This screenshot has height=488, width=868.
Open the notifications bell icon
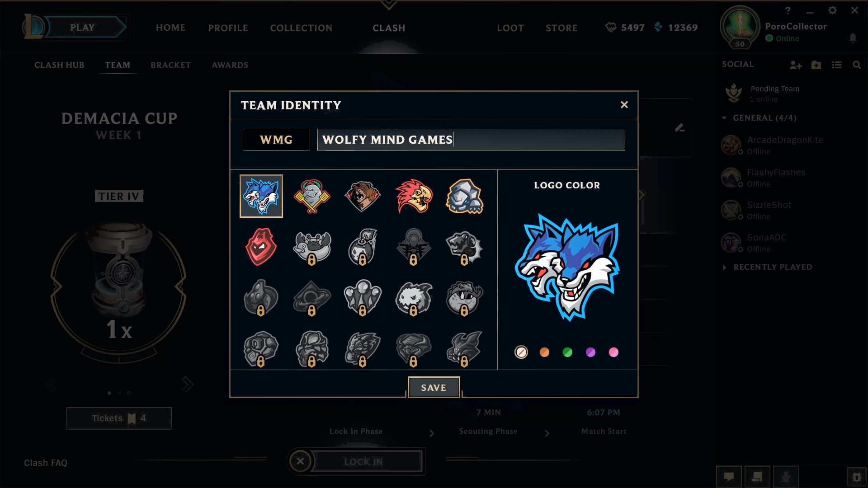[853, 38]
